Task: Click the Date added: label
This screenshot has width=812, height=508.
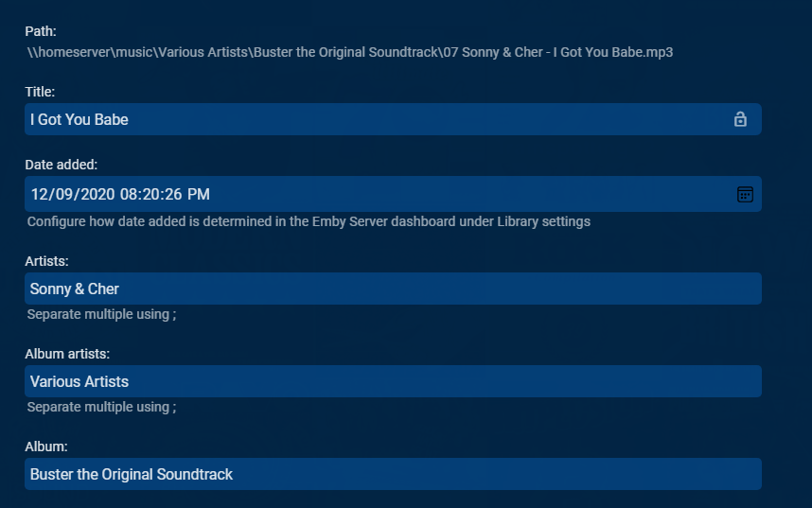Action: (63, 165)
